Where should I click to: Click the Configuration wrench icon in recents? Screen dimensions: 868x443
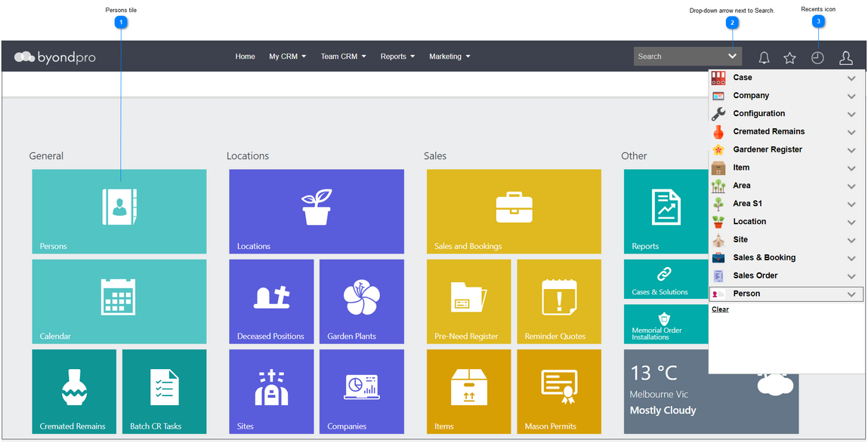click(x=718, y=114)
